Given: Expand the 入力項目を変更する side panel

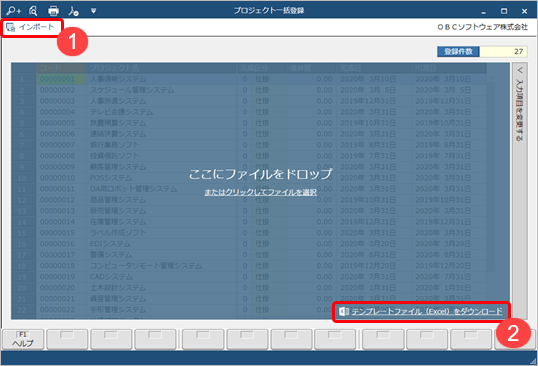Looking at the screenshot, I should (519, 191).
